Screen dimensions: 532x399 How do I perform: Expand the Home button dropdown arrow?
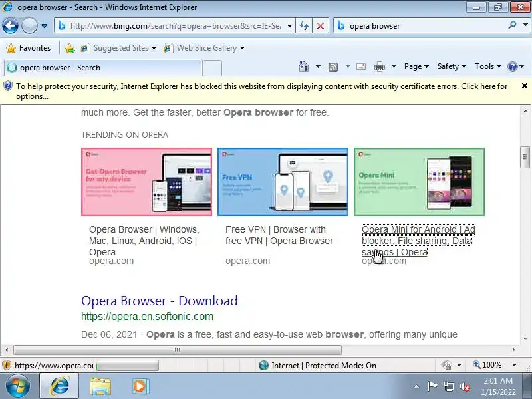pyautogui.click(x=318, y=66)
